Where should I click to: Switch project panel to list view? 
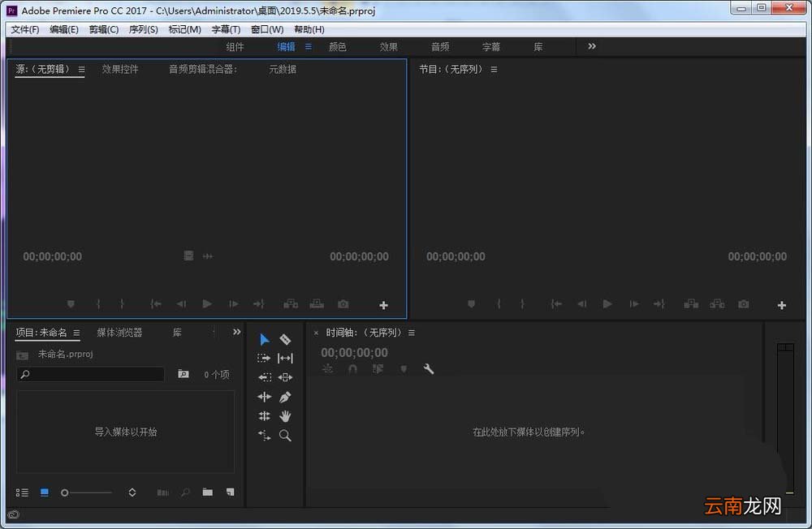pos(22,492)
